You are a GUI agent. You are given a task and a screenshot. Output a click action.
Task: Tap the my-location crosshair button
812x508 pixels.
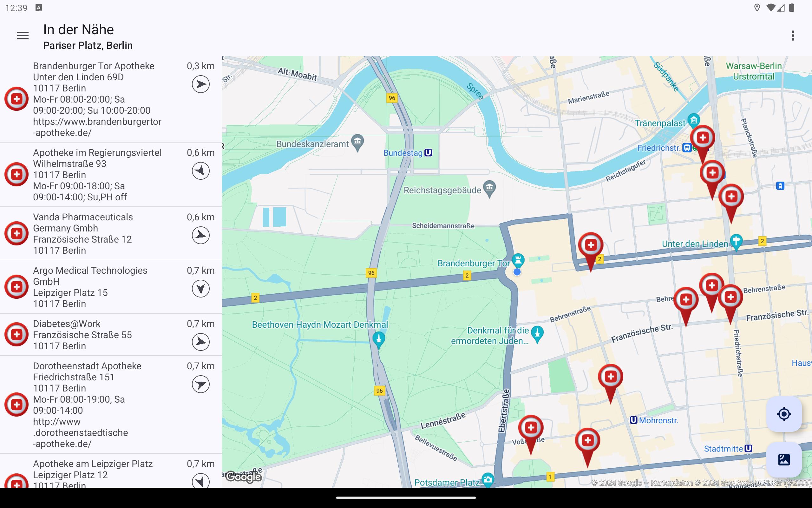(x=784, y=414)
